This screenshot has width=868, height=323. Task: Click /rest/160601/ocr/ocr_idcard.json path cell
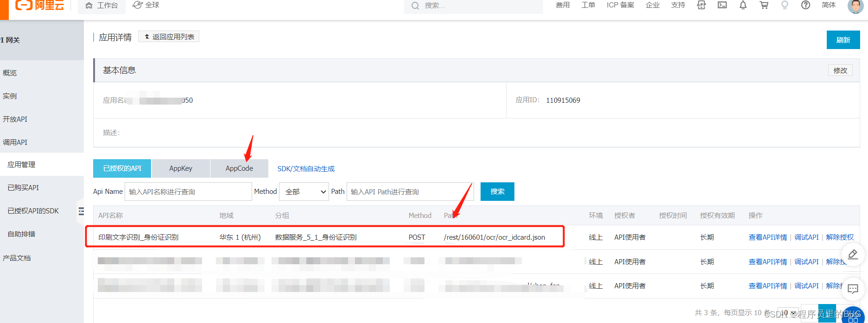pos(494,237)
